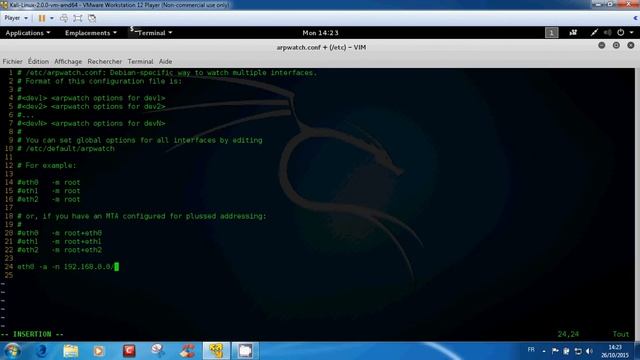Enter VMware full screen mode
The image size is (640, 360).
[78, 18]
